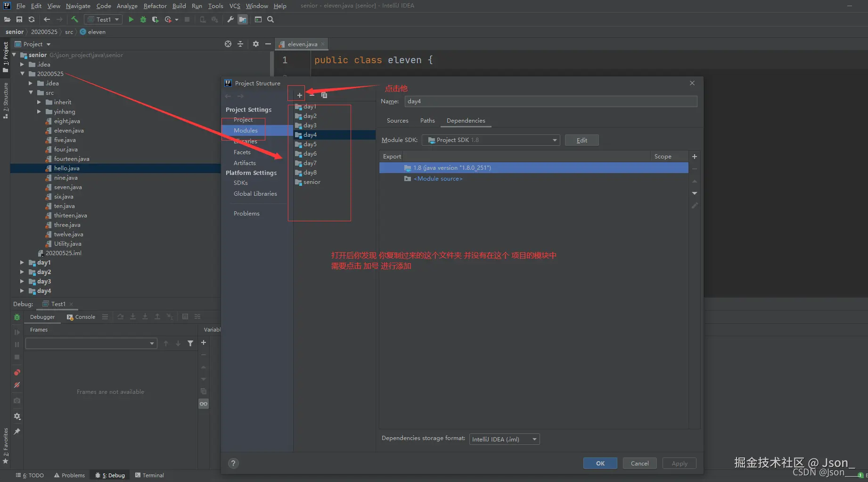Click the Collapse All icon in Project panel
Viewport: 868px width, 482px height.
coord(240,44)
